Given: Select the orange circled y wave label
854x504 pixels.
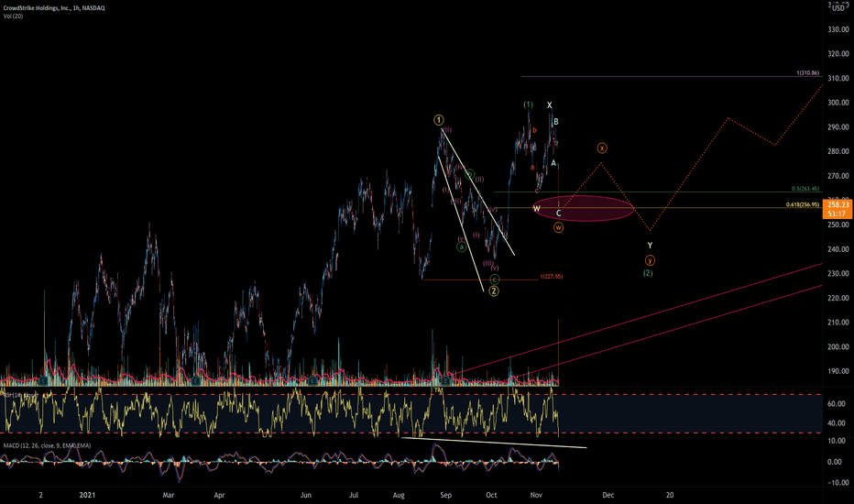Looking at the screenshot, I should 650,260.
